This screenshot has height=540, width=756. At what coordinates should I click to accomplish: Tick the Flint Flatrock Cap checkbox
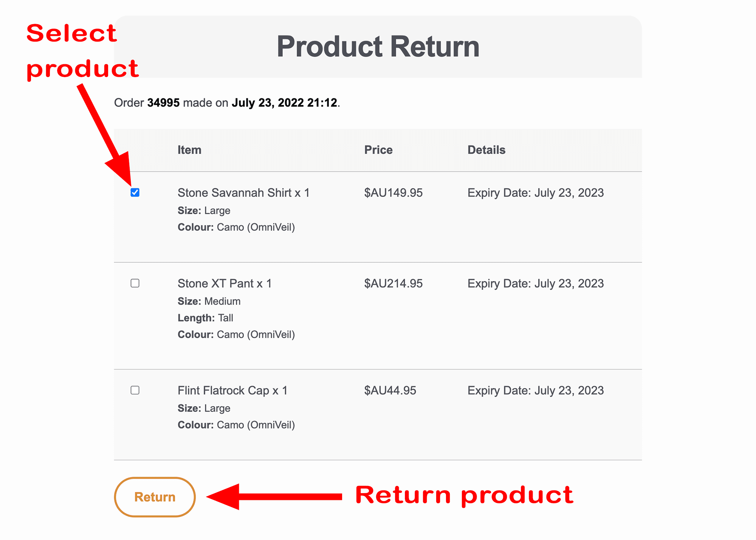[x=135, y=390]
